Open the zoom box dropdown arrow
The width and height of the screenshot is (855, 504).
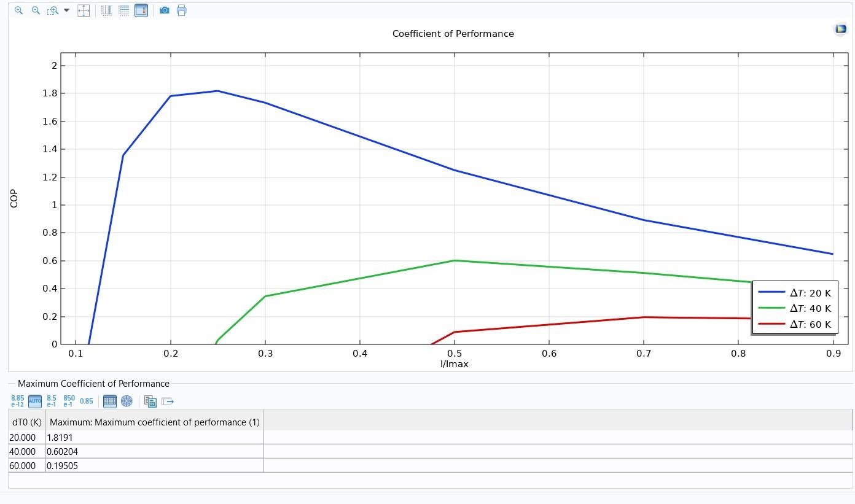pos(67,10)
